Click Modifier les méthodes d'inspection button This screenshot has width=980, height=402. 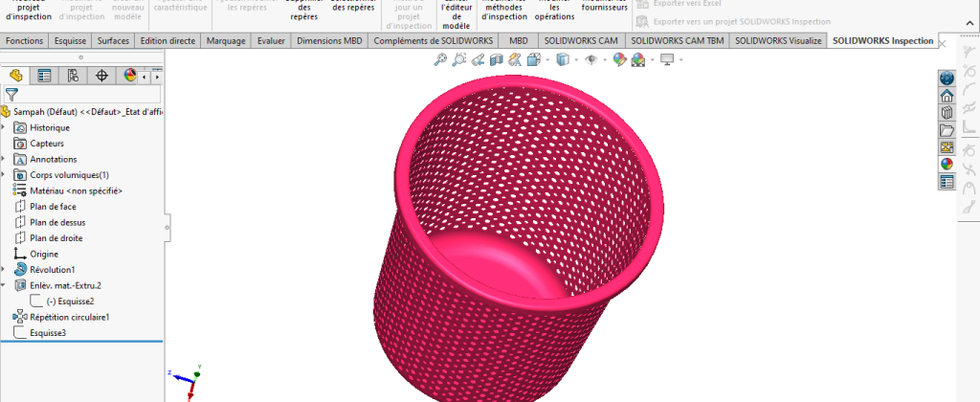[504, 11]
